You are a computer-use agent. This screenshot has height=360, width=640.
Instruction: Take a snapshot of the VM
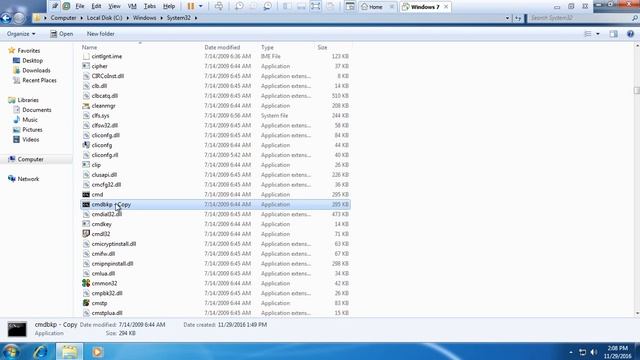239,6
